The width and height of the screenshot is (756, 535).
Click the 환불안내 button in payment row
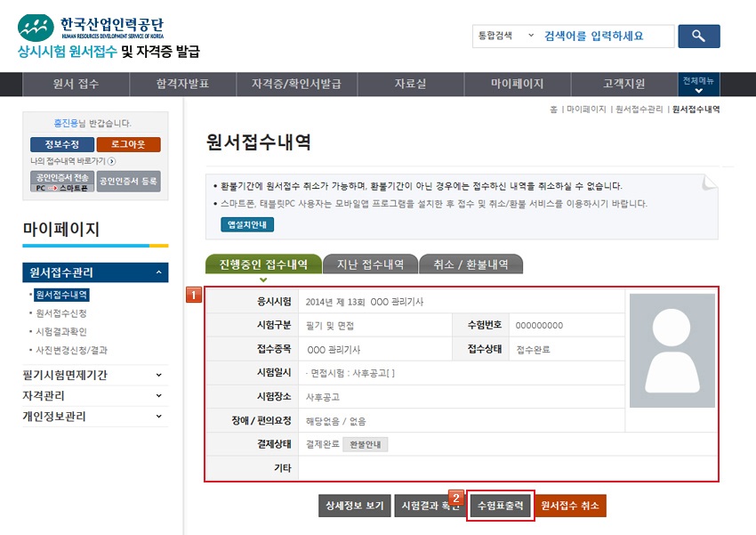pyautogui.click(x=366, y=444)
